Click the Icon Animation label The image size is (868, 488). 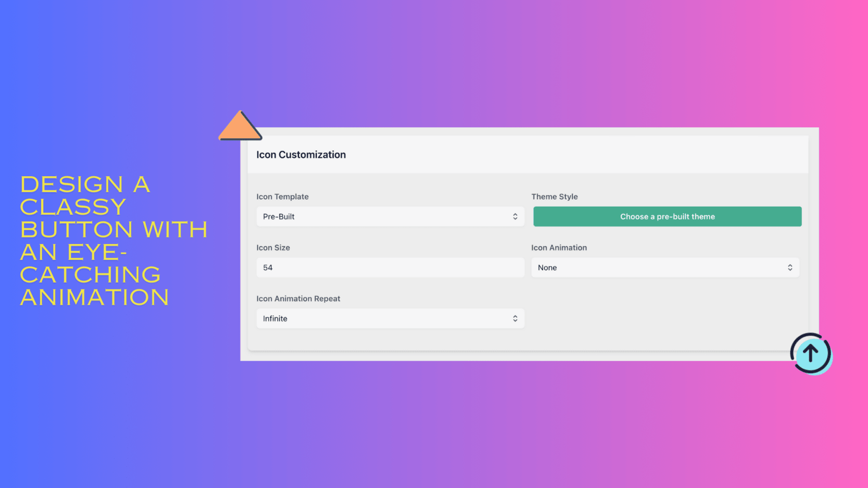tap(559, 247)
